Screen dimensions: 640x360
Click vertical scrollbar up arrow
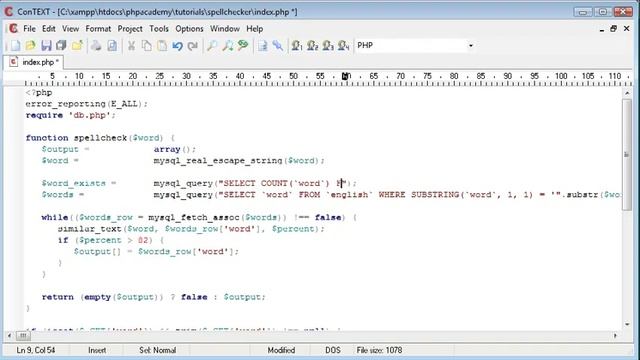pos(627,93)
